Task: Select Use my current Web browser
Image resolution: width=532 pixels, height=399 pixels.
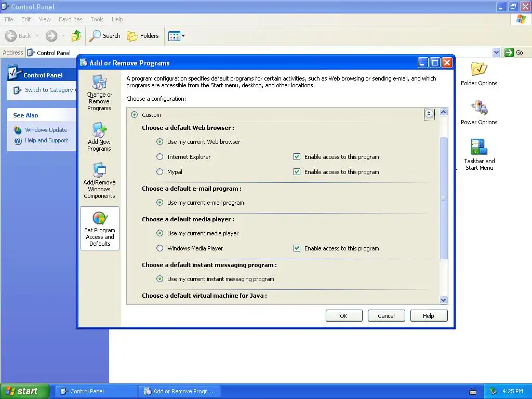Action: [x=160, y=142]
